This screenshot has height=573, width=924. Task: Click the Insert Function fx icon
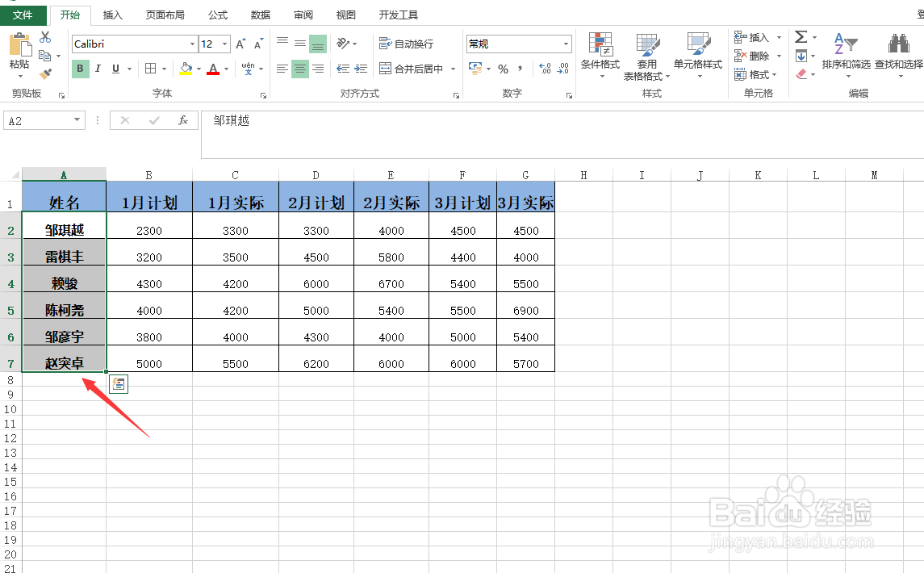pos(183,120)
